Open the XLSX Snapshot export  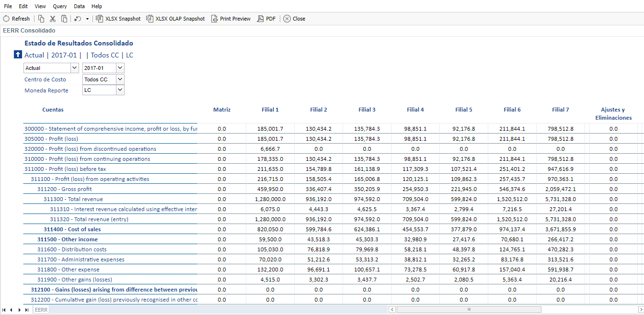[x=118, y=19]
